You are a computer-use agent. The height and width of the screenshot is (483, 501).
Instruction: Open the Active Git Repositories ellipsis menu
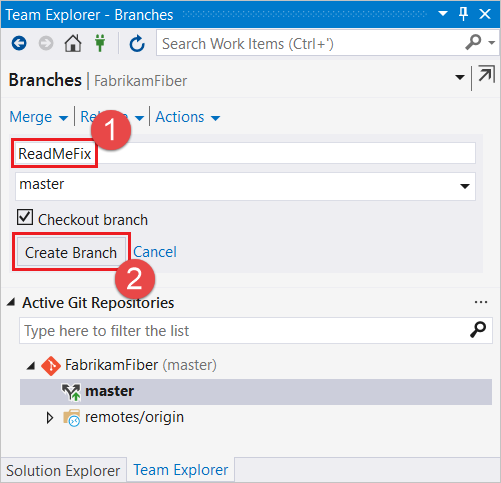point(481,302)
